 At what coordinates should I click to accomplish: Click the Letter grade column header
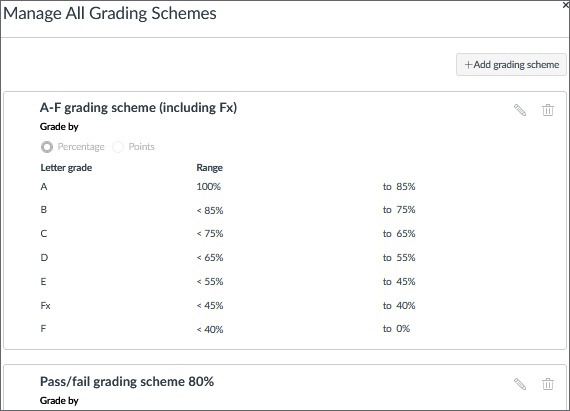66,168
